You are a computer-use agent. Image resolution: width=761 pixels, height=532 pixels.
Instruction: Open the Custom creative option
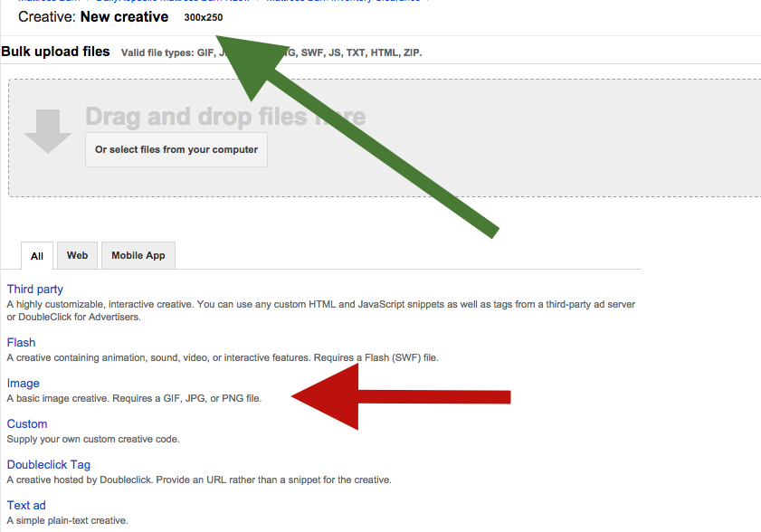(27, 424)
